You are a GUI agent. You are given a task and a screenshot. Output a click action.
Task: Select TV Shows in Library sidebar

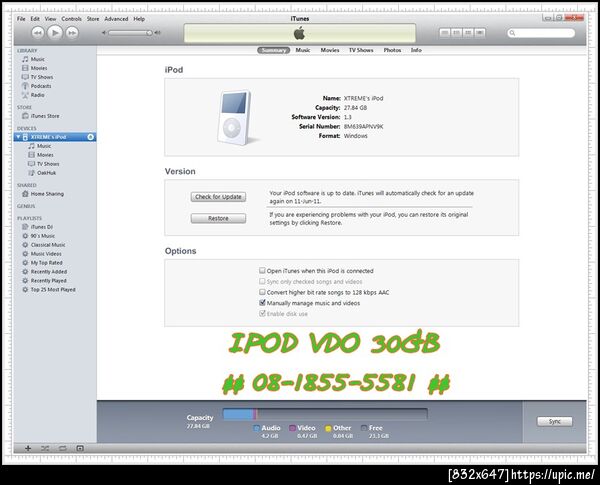[x=42, y=77]
